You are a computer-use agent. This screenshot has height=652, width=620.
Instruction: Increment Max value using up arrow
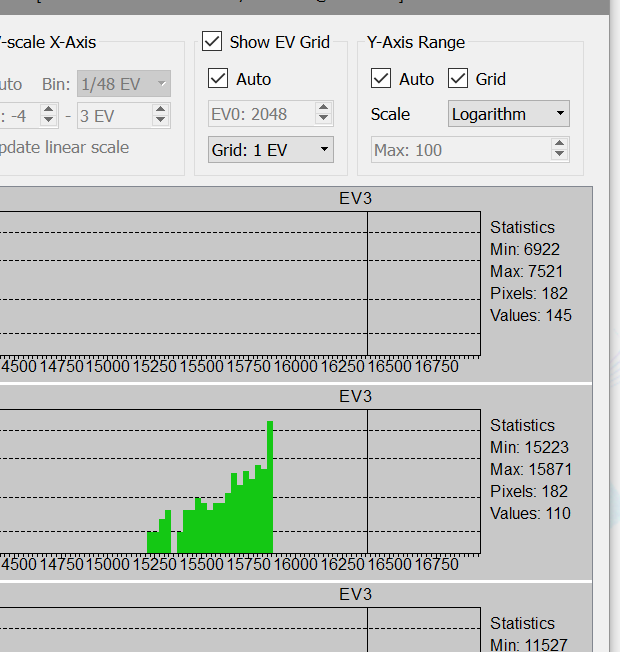560,144
